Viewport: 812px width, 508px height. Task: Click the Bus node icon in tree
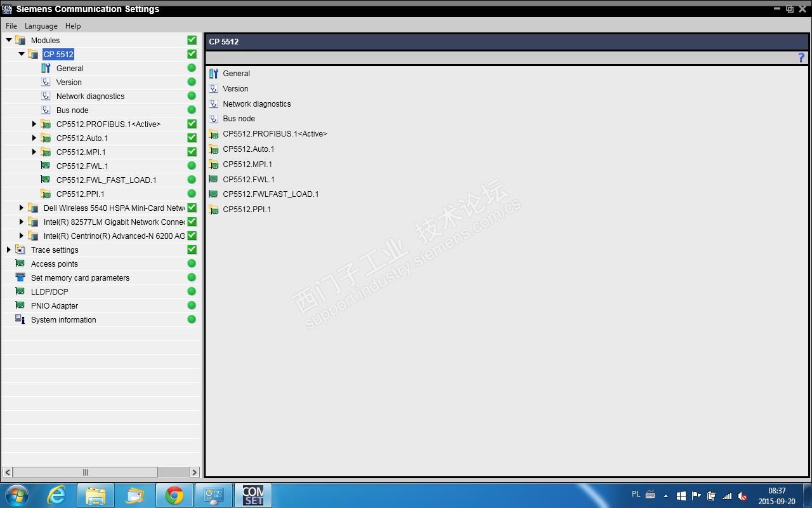click(x=46, y=110)
